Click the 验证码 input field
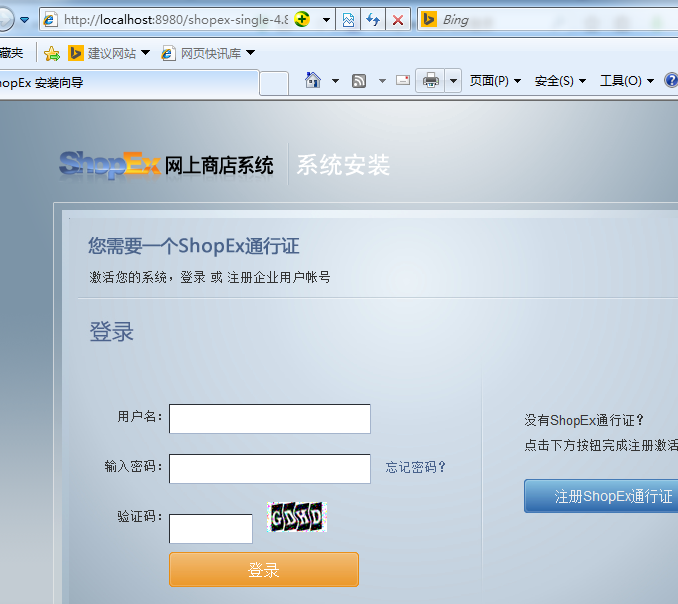The height and width of the screenshot is (604, 678). [211, 528]
